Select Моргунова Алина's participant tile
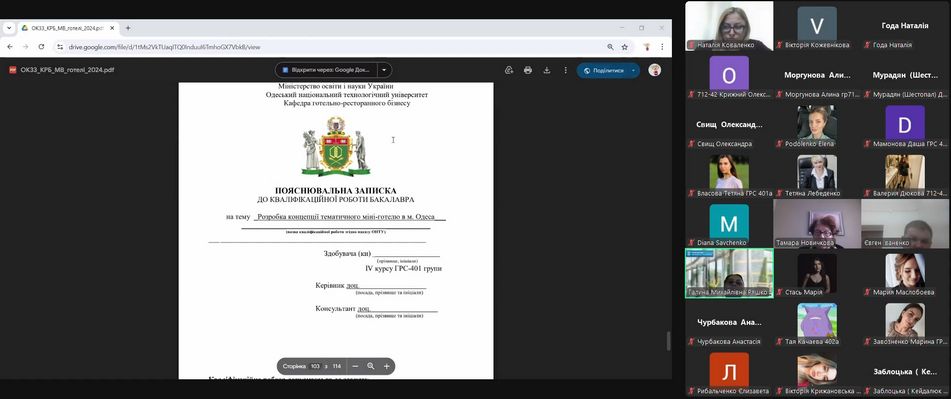This screenshot has height=399, width=951. tap(817, 75)
